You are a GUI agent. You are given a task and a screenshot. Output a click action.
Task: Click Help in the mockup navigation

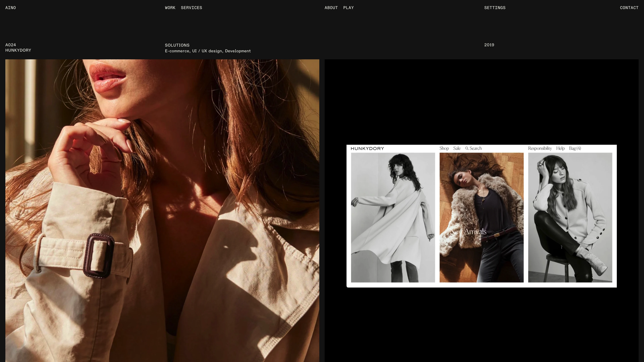(560, 148)
